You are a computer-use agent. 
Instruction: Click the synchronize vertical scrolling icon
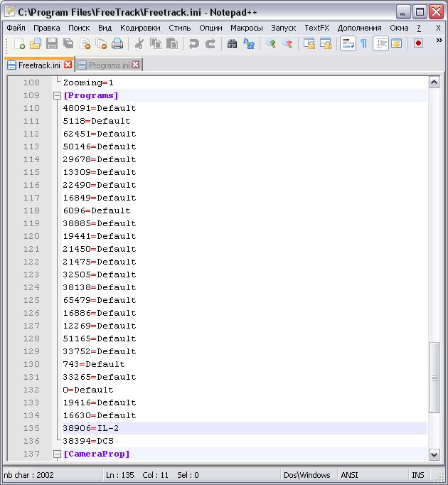pyautogui.click(x=309, y=43)
